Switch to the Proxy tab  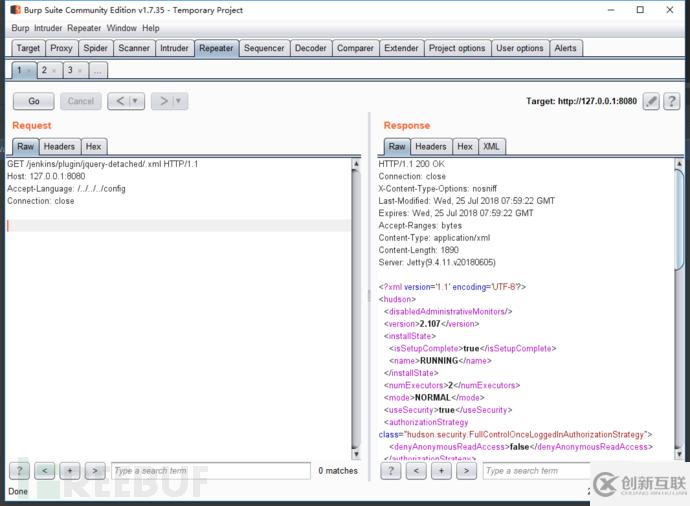click(61, 48)
